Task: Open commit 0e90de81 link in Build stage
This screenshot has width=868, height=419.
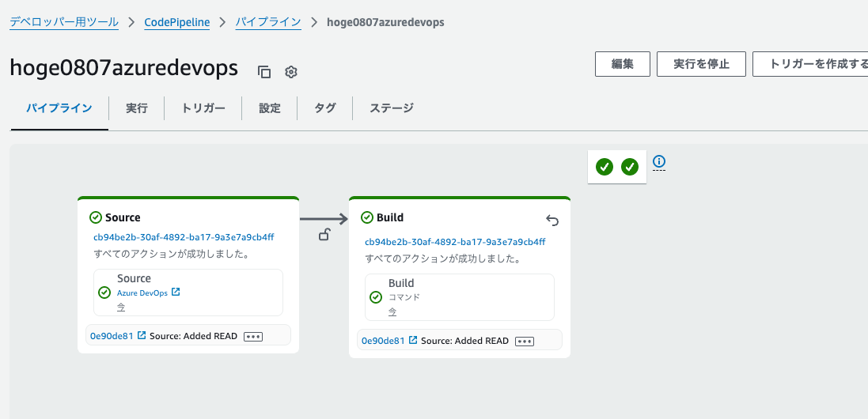Action: [383, 341]
